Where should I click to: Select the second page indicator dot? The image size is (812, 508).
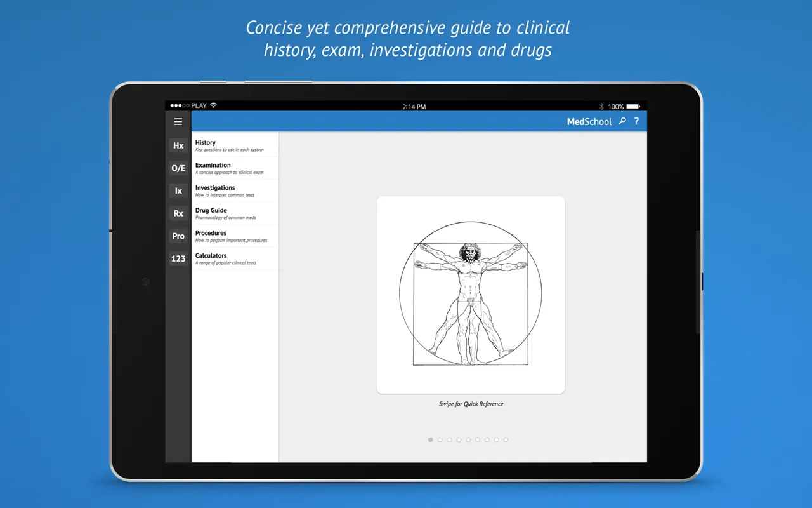(x=440, y=439)
